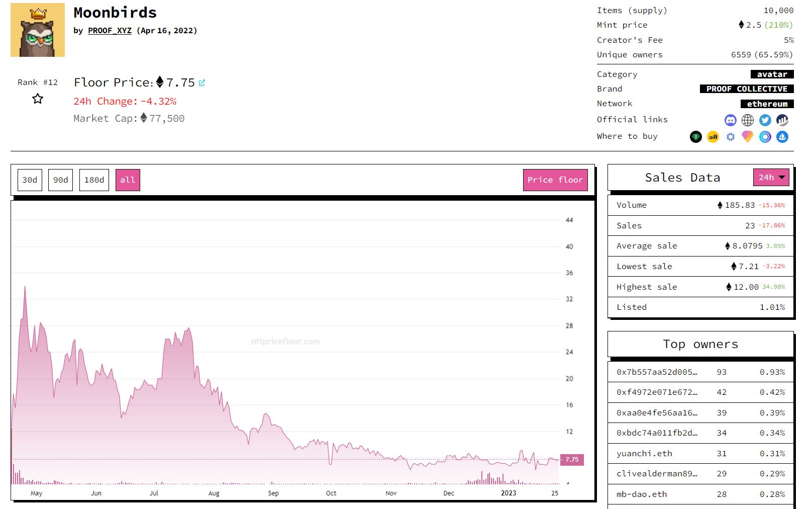Screen dimensions: 812x509
Task: Click the avatar category tag
Action: click(772, 74)
